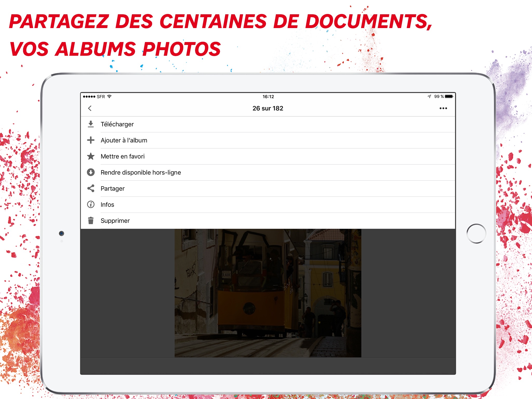532x399 pixels.
Task: Click the share nodes icon
Action: coord(91,188)
